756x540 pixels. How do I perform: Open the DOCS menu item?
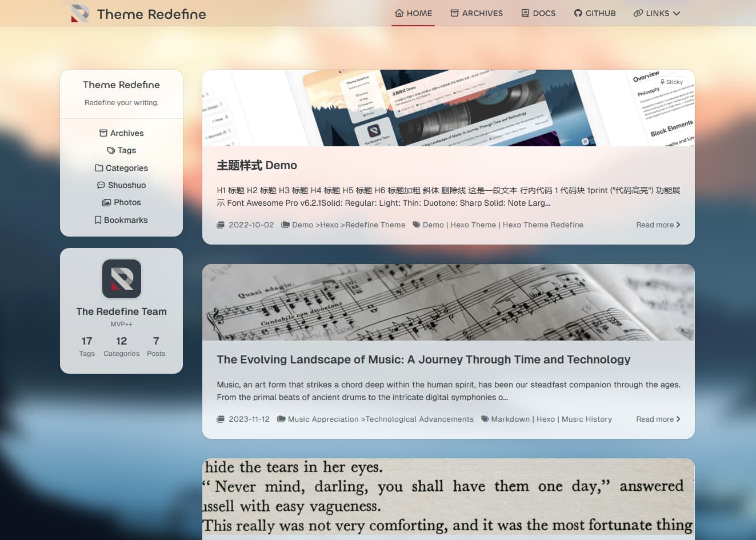pyautogui.click(x=538, y=13)
